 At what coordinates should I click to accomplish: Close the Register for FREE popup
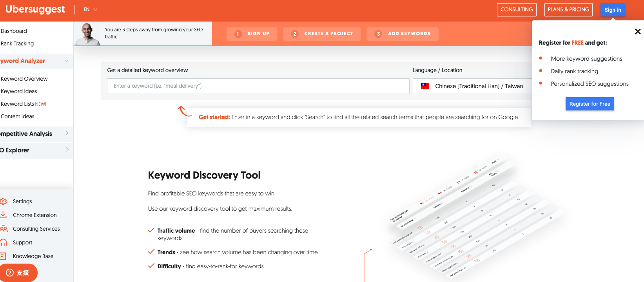click(638, 31)
